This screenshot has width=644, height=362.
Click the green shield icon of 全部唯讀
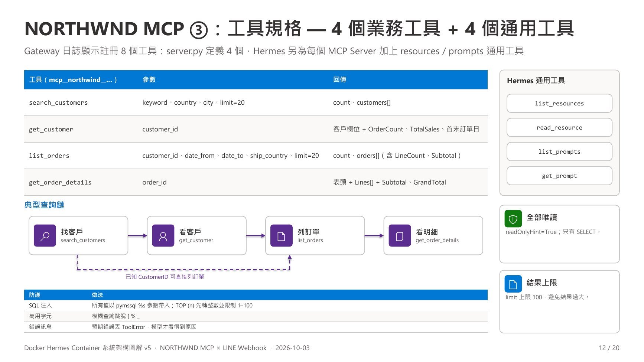point(513,219)
